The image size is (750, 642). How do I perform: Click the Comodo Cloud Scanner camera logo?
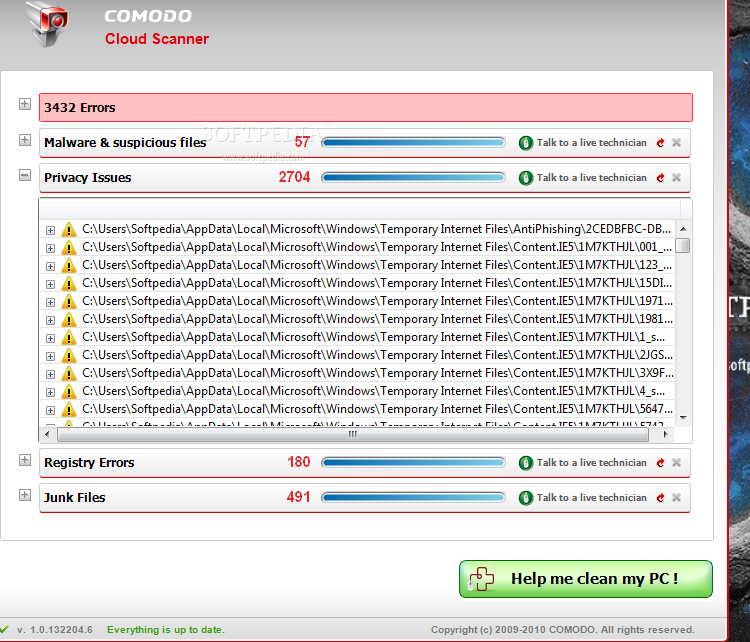pyautogui.click(x=48, y=22)
